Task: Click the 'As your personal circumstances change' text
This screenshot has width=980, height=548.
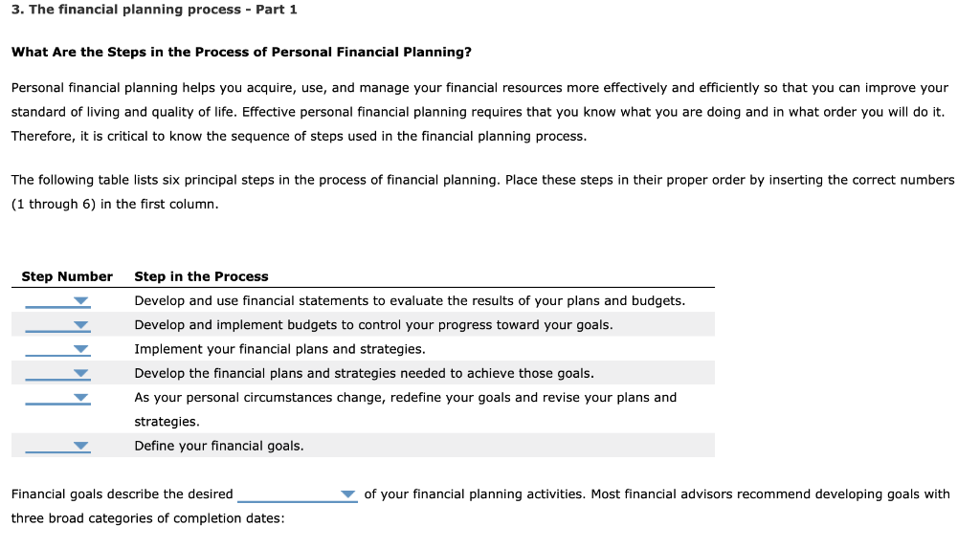Action: (x=406, y=409)
